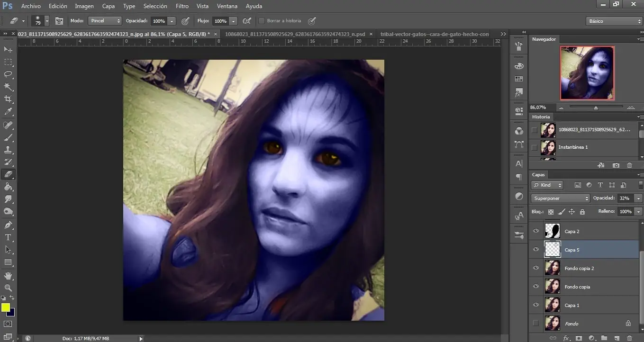
Task: Open the layer Opacidad 32% dropdown
Action: 639,198
